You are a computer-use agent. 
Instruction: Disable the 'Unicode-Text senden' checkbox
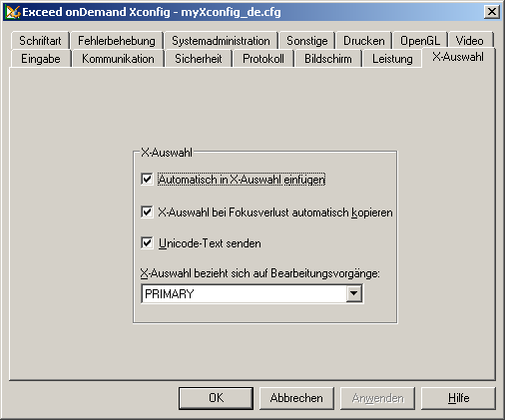click(x=147, y=243)
